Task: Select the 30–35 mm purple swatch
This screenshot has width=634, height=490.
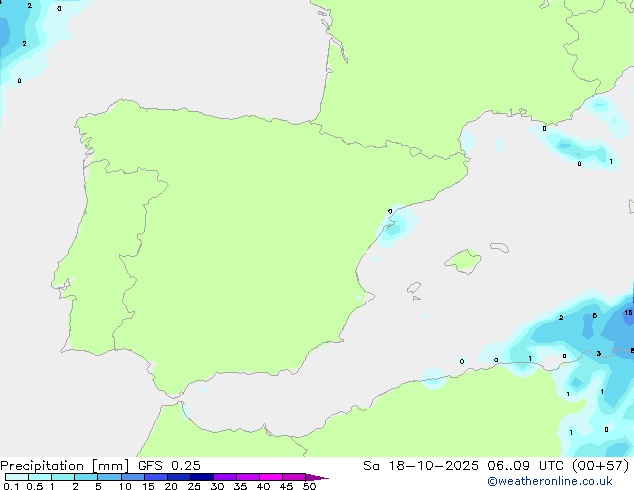Action: click(x=225, y=477)
